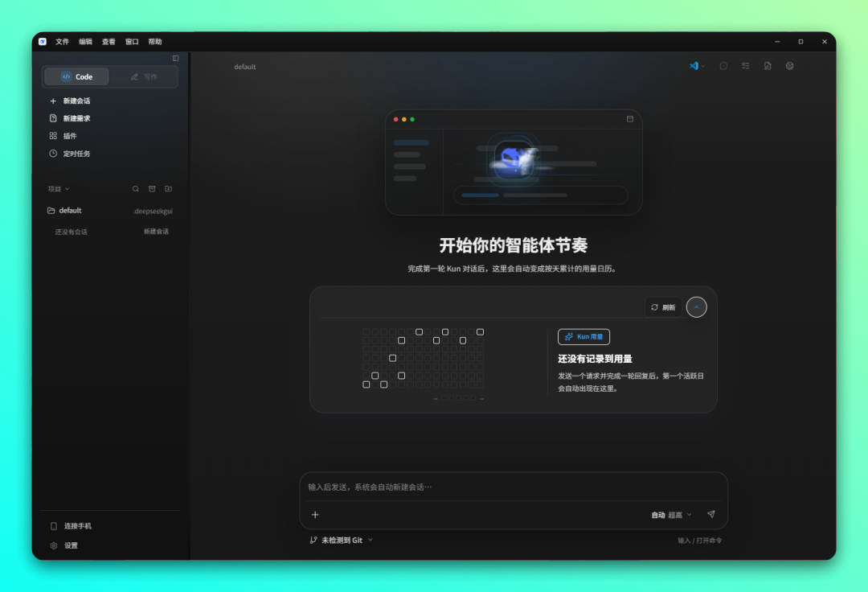This screenshot has width=868, height=592.
Task: Collapse the usage card with chevron-up button
Action: pos(696,307)
